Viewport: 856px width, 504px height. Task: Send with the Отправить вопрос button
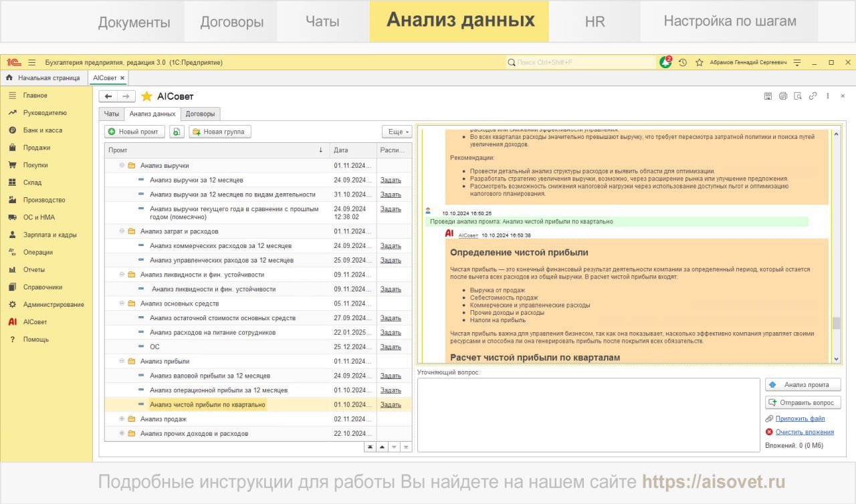pyautogui.click(x=803, y=402)
